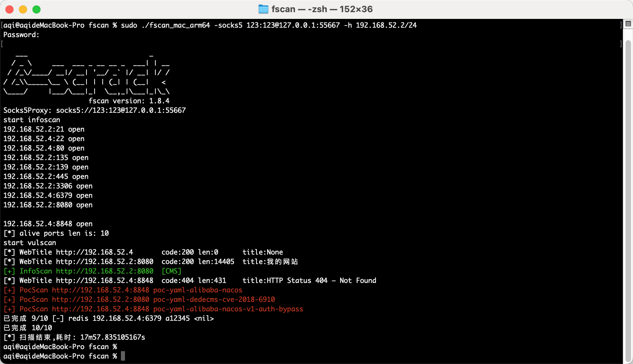Click the green "[CMS]" tag

click(x=172, y=271)
